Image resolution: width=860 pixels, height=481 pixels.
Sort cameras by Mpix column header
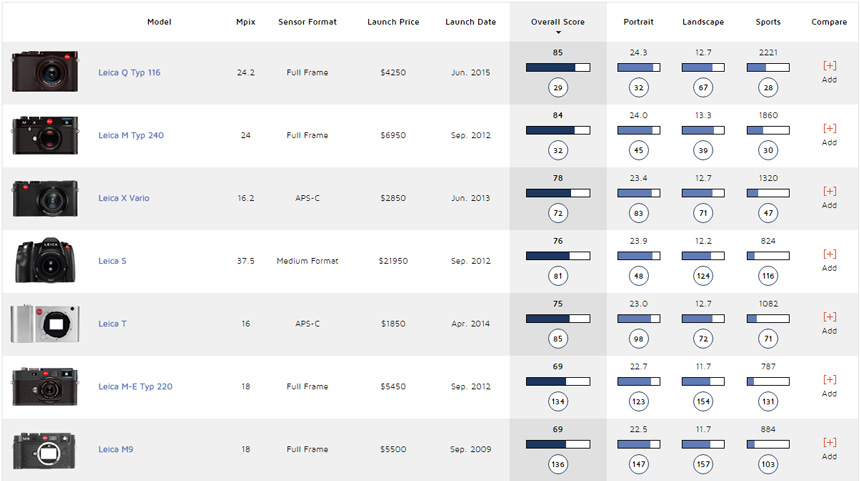[x=245, y=22]
